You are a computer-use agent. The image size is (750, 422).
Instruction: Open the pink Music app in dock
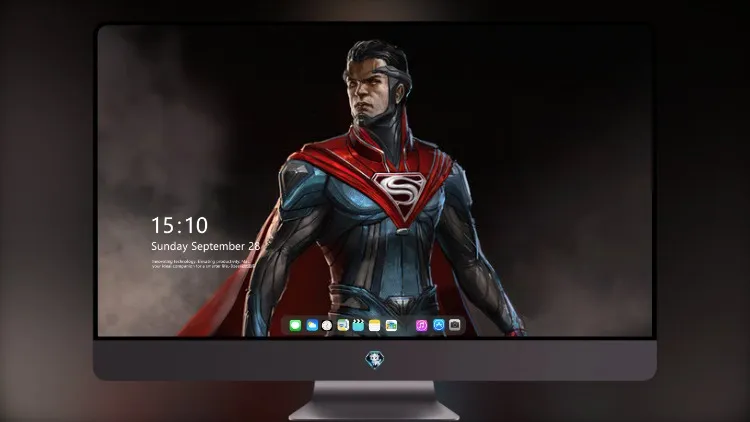pos(421,325)
